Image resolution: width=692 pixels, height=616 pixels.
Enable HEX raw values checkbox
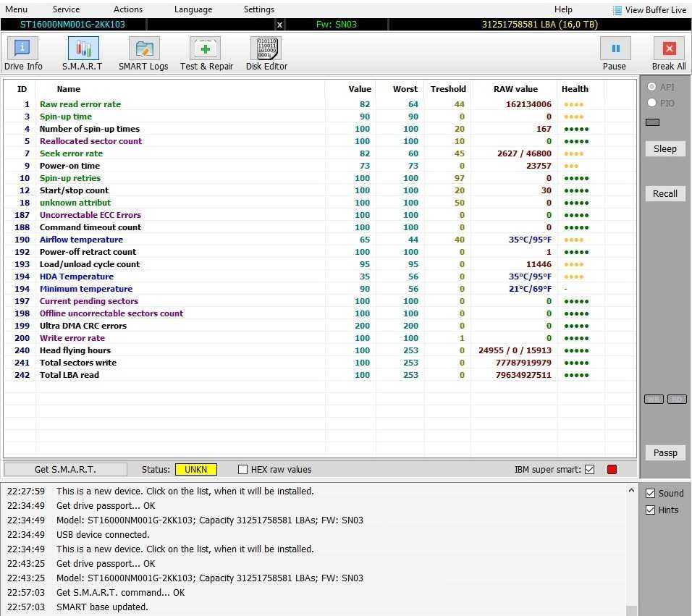(x=242, y=470)
